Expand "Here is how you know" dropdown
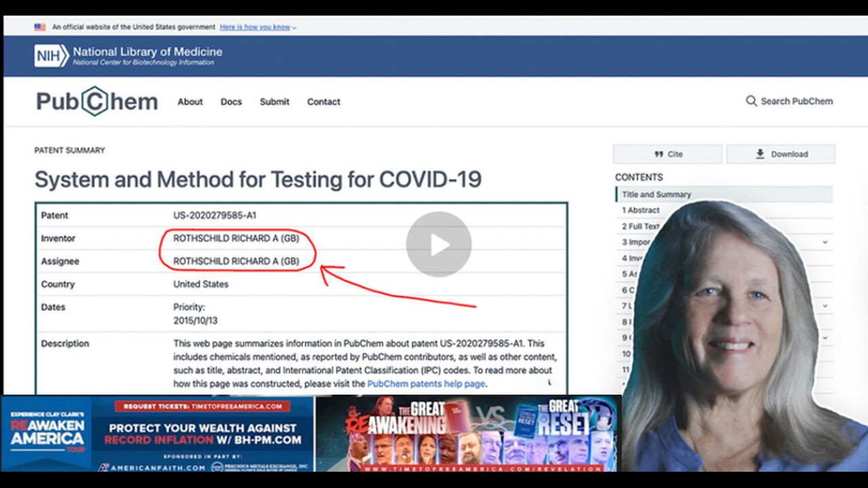868x488 pixels. (x=258, y=27)
